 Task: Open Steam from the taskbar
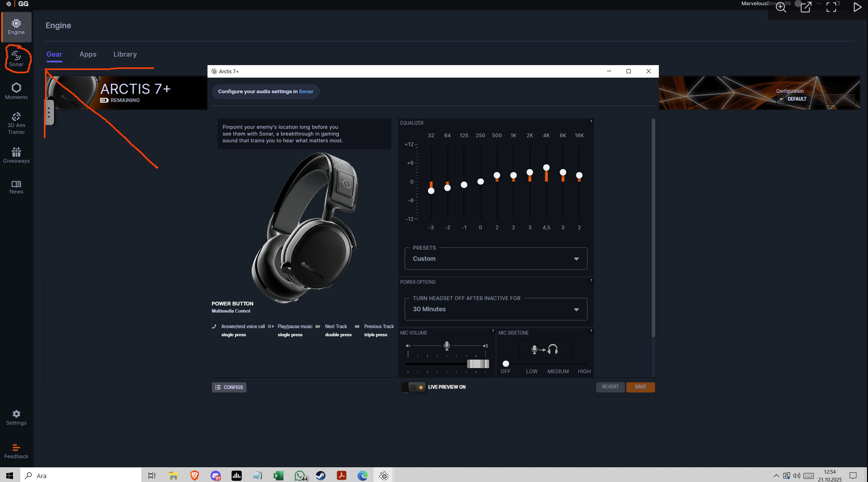(320, 475)
